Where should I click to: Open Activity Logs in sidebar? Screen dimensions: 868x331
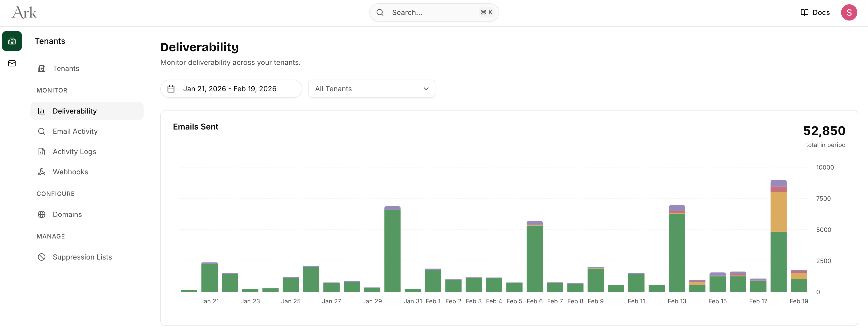[74, 152]
